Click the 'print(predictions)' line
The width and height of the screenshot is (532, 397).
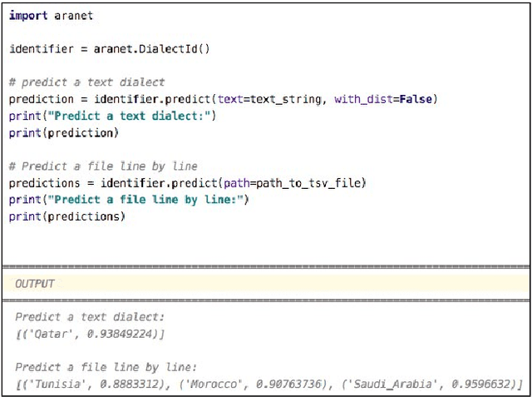tap(67, 216)
